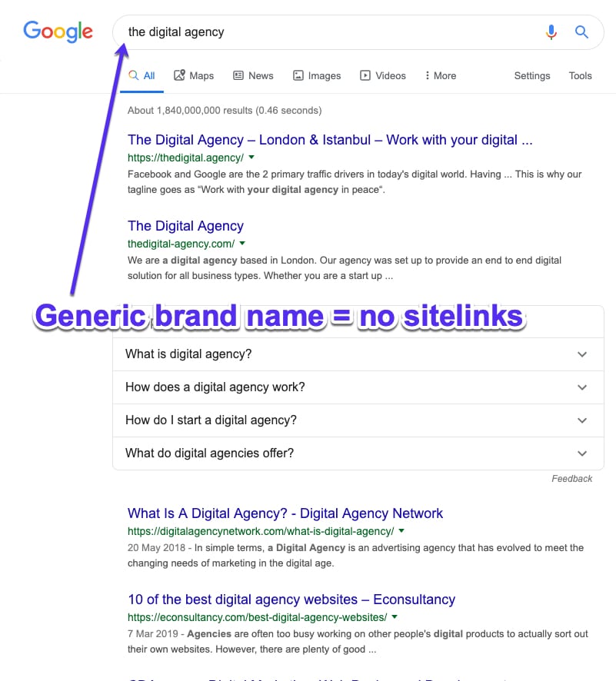Open the Settings menu
Image resolution: width=616 pixels, height=681 pixels.
click(x=532, y=75)
